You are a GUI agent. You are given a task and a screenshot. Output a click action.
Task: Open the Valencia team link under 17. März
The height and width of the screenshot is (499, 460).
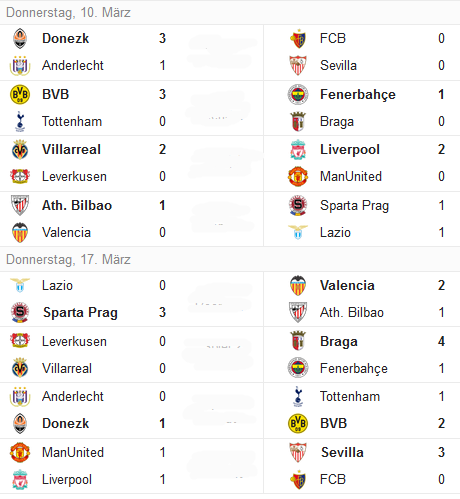click(347, 285)
